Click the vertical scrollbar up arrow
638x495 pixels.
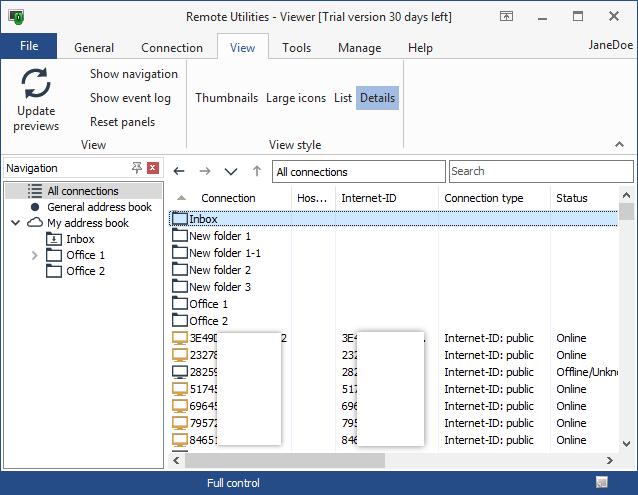coord(627,195)
